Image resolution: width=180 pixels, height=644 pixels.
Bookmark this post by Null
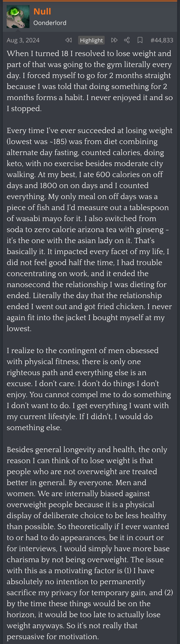point(140,40)
